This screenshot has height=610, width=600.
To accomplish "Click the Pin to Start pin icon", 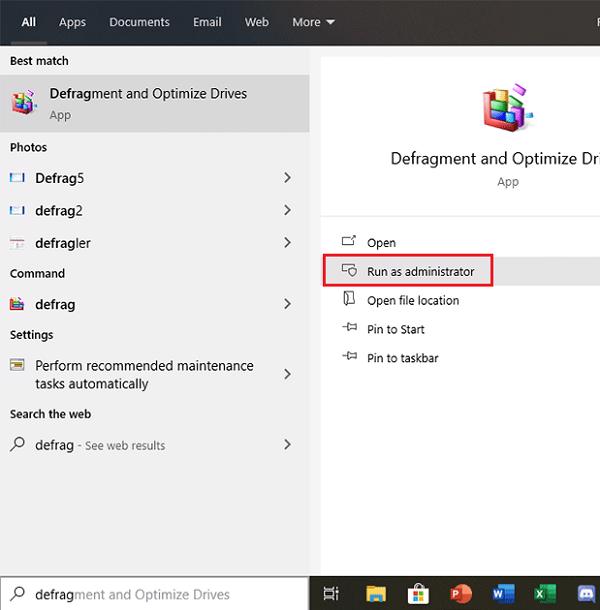I will pos(349,327).
